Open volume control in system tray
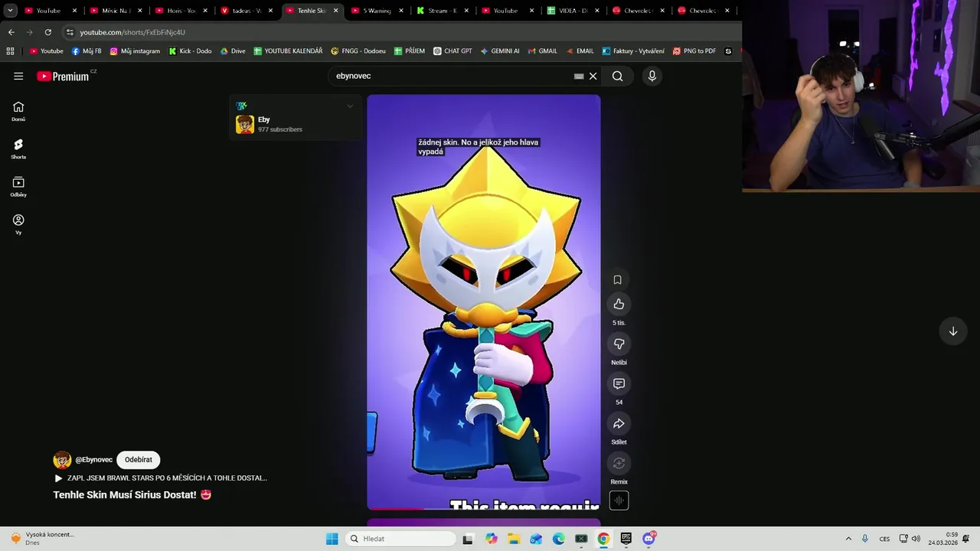 (x=916, y=539)
